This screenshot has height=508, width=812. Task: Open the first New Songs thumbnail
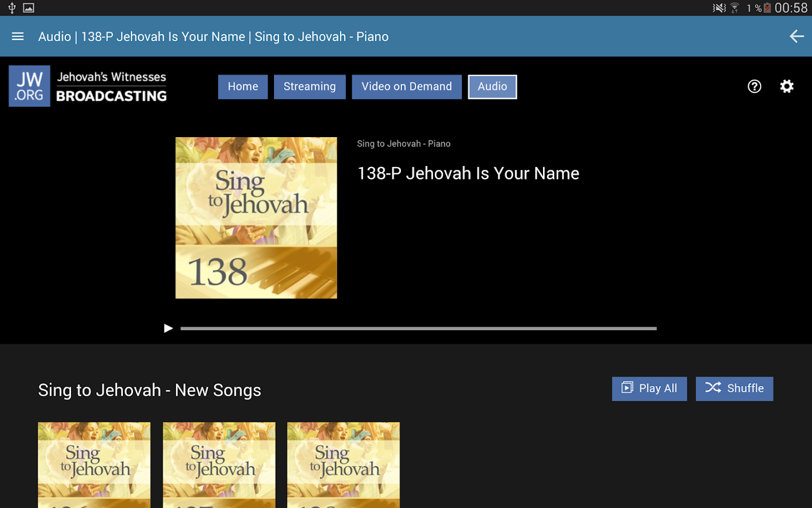[94, 465]
